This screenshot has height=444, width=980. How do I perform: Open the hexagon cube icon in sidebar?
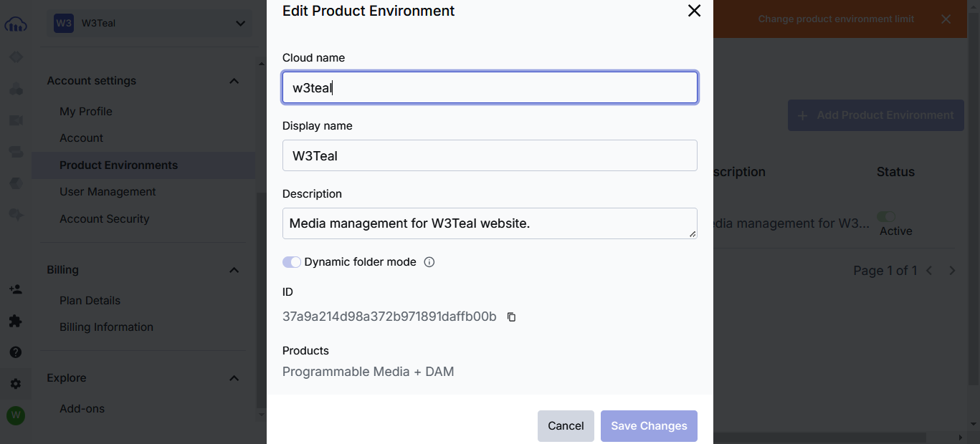(15, 183)
